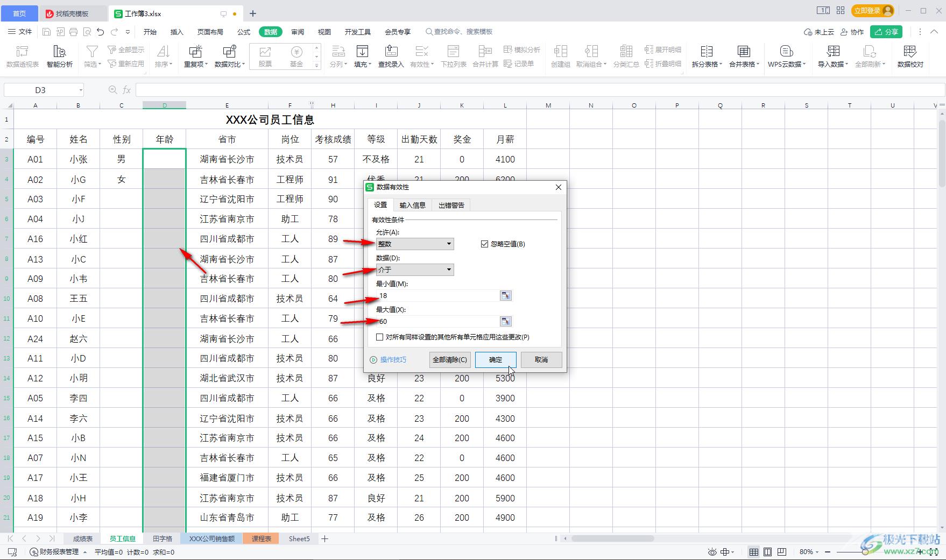Select the 成绩表 sheet tab
Viewport: 946px width, 560px height.
click(83, 538)
